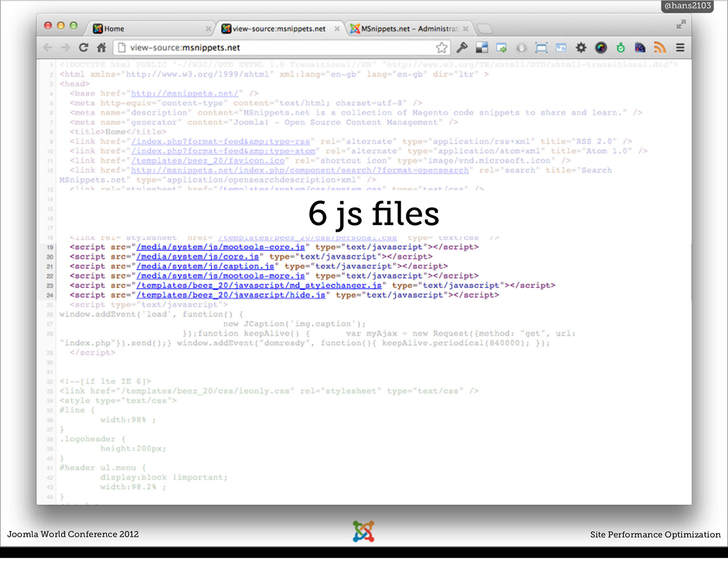Screen dimensions: 728x561
Task: Open the AdBlock hand extension
Action: coord(521,47)
